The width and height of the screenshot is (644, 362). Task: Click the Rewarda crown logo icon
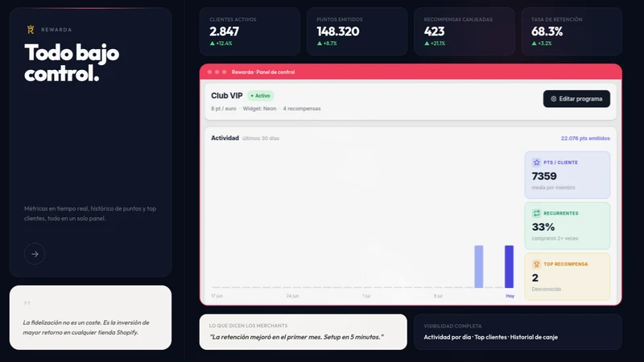coord(31,30)
